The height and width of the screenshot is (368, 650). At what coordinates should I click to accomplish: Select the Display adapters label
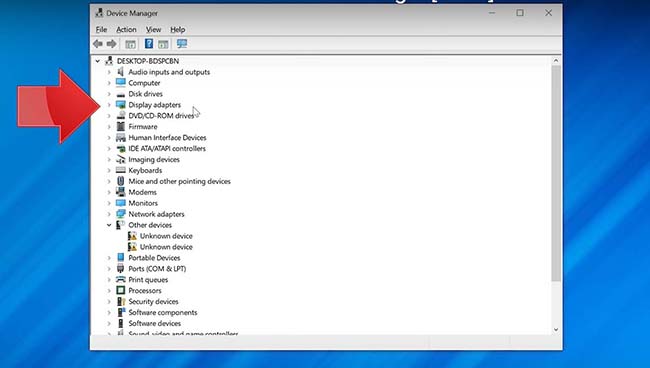coord(155,104)
